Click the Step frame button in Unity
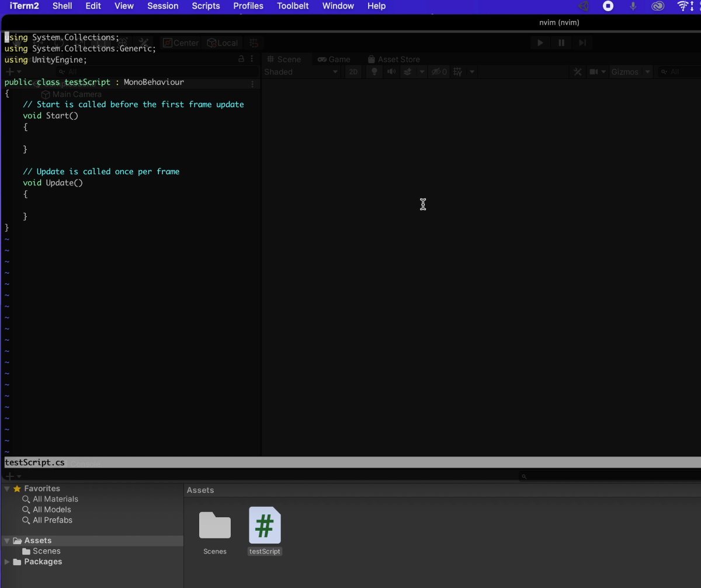Viewport: 701px width, 588px height. coord(582,43)
